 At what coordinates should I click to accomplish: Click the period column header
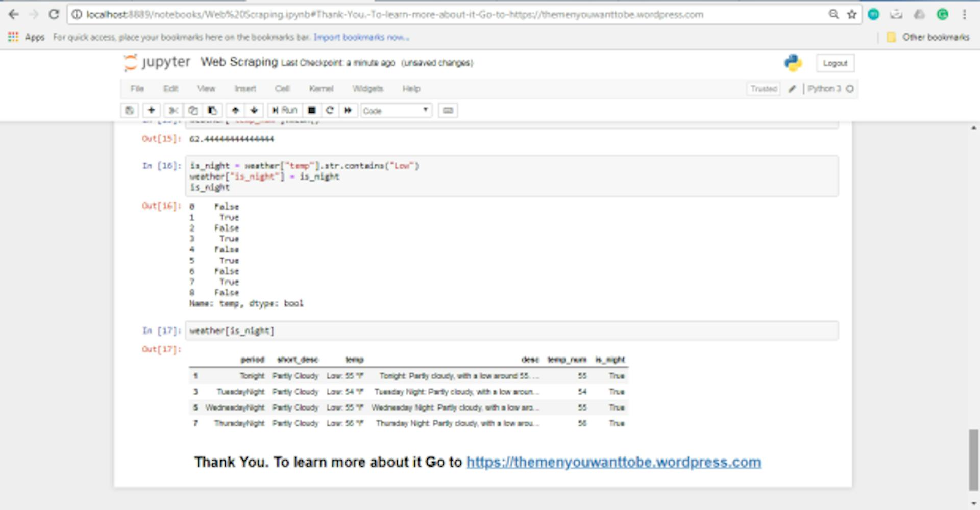pos(253,360)
